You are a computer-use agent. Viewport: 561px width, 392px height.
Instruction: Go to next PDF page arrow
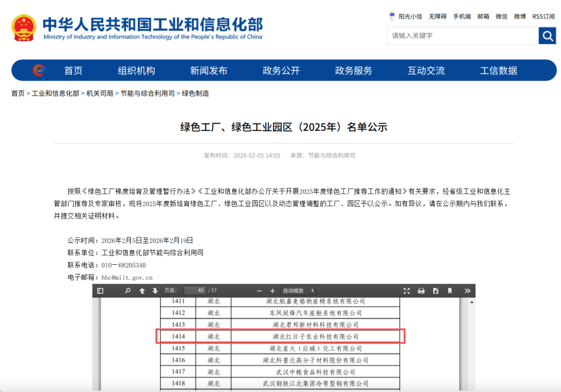click(155, 291)
